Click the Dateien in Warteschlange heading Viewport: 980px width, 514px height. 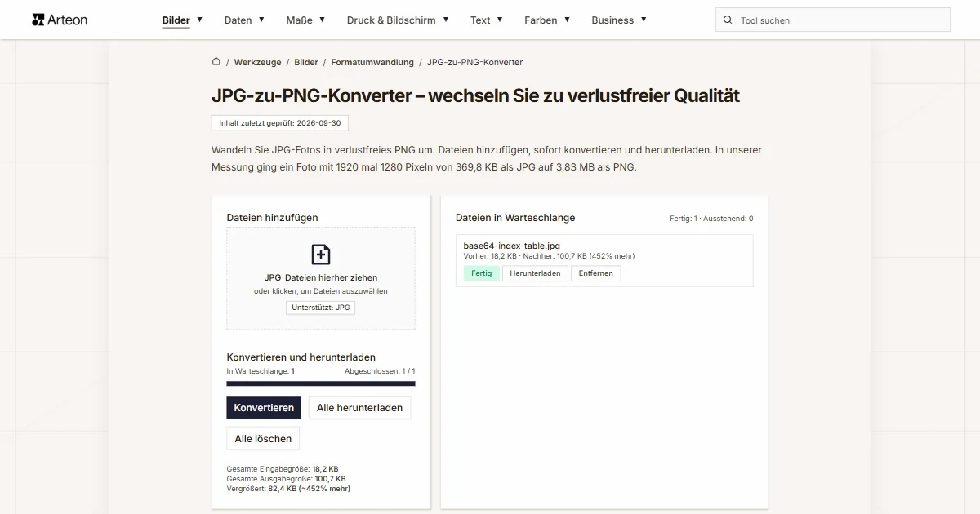pos(515,218)
